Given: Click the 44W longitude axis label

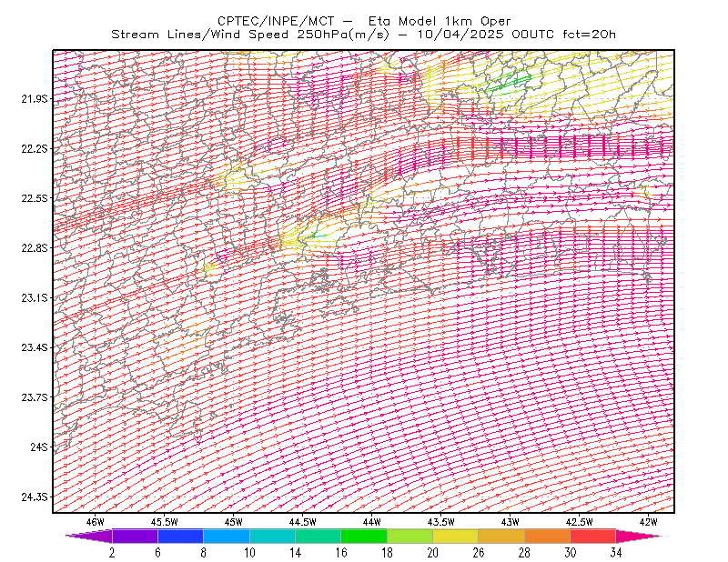Looking at the screenshot, I should [x=372, y=522].
